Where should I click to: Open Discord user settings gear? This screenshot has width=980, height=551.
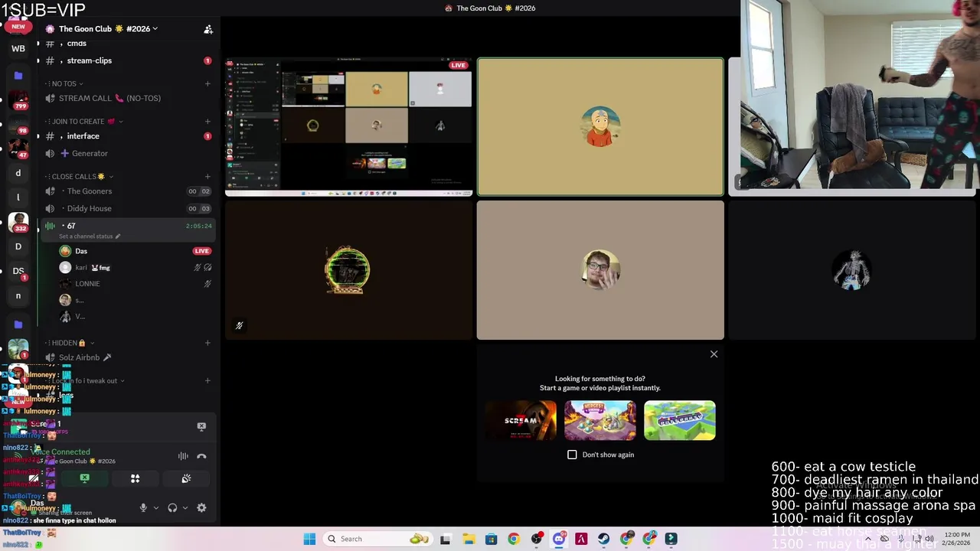point(201,507)
